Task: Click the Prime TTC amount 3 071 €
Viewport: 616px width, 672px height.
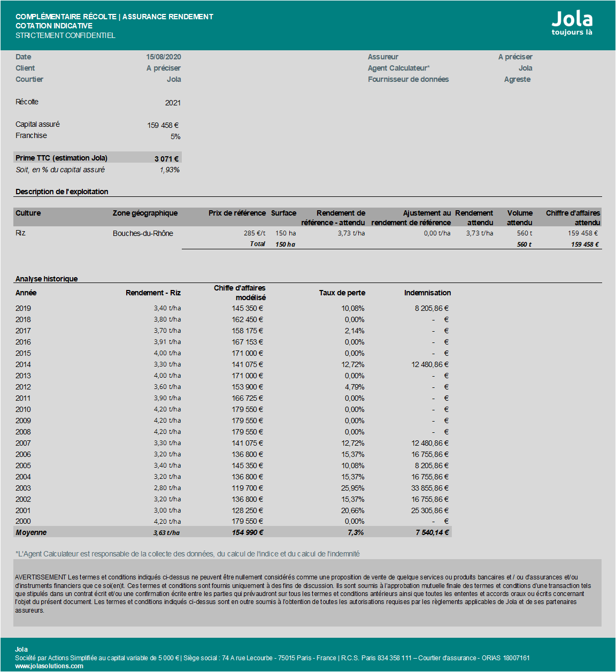Action: click(x=166, y=159)
